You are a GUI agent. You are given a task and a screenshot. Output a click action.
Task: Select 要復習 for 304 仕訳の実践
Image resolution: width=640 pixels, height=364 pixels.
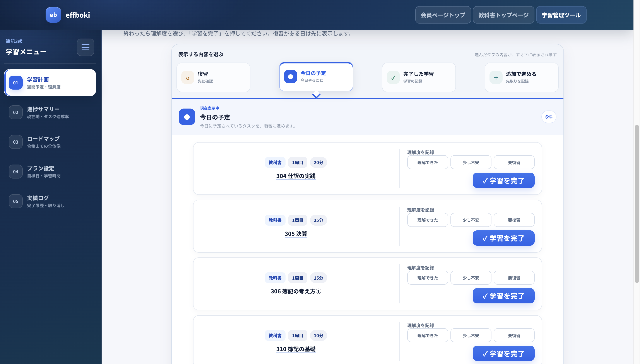(514, 163)
